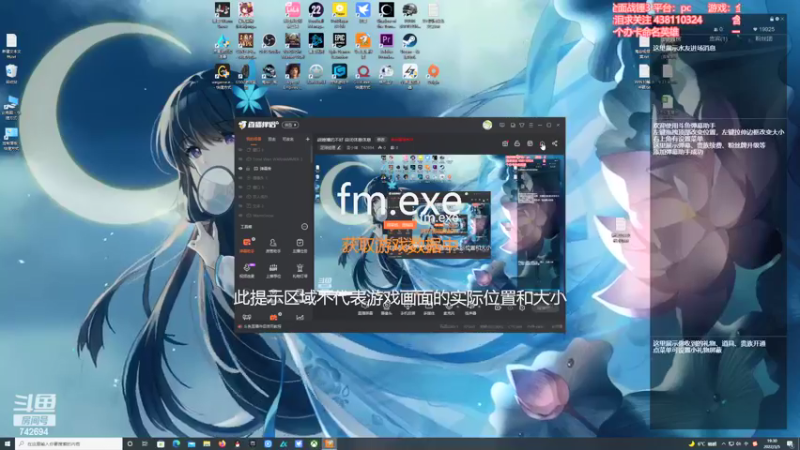Image resolution: width=800 pixels, height=450 pixels.
Task: Open the danmaku helper tool (orange icon)
Action: coord(247,244)
